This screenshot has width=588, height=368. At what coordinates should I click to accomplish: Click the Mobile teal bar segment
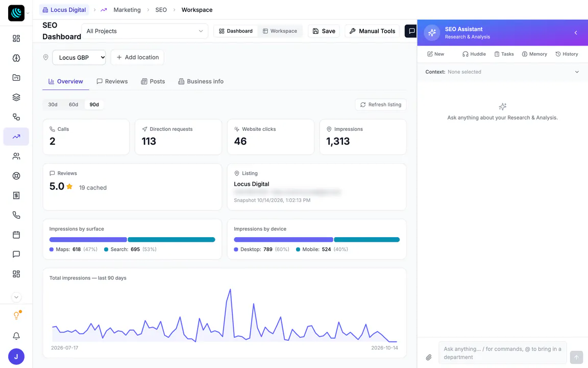(x=367, y=240)
